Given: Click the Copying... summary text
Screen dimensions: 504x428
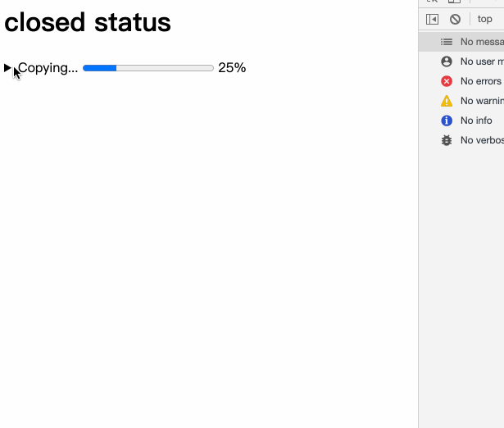Looking at the screenshot, I should (x=48, y=68).
